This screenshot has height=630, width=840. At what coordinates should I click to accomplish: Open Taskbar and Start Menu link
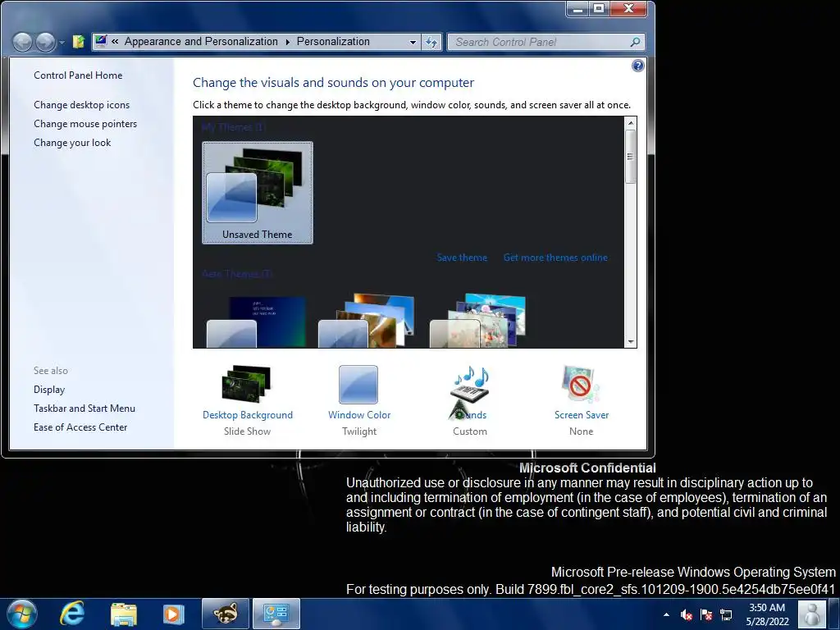pyautogui.click(x=84, y=409)
